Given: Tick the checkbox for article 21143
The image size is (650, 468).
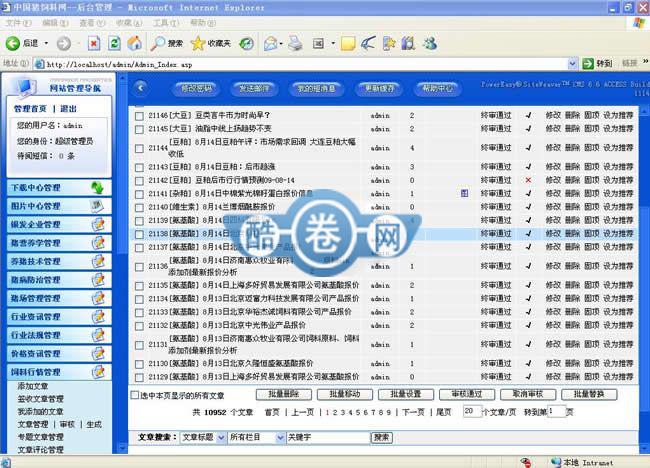Looking at the screenshot, I should (x=139, y=167).
